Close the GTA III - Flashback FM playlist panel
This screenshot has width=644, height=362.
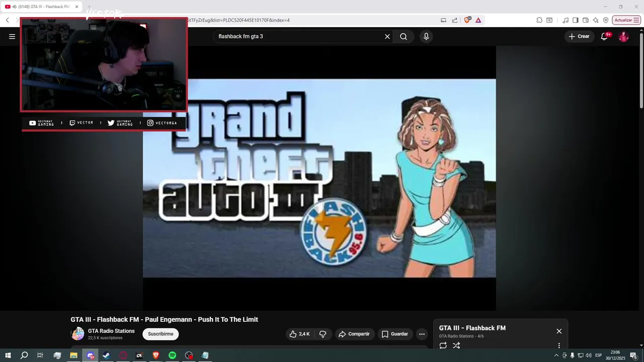[x=559, y=331]
